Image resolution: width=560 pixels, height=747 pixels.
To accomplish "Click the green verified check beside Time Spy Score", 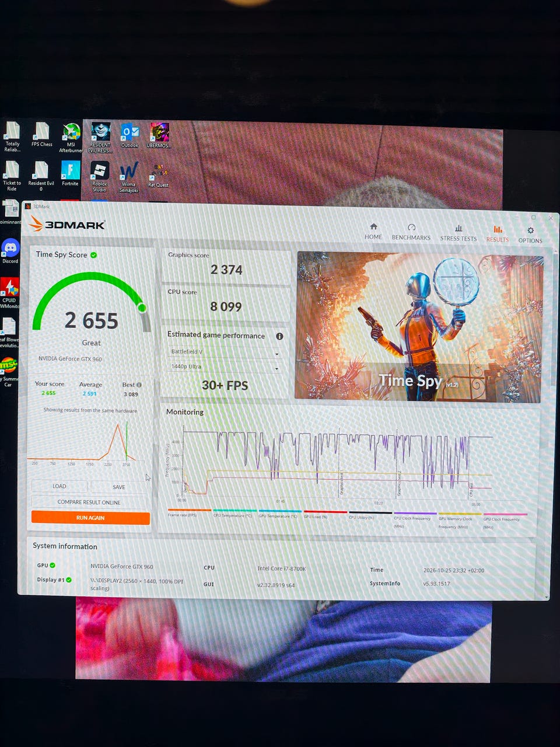I will tap(94, 255).
